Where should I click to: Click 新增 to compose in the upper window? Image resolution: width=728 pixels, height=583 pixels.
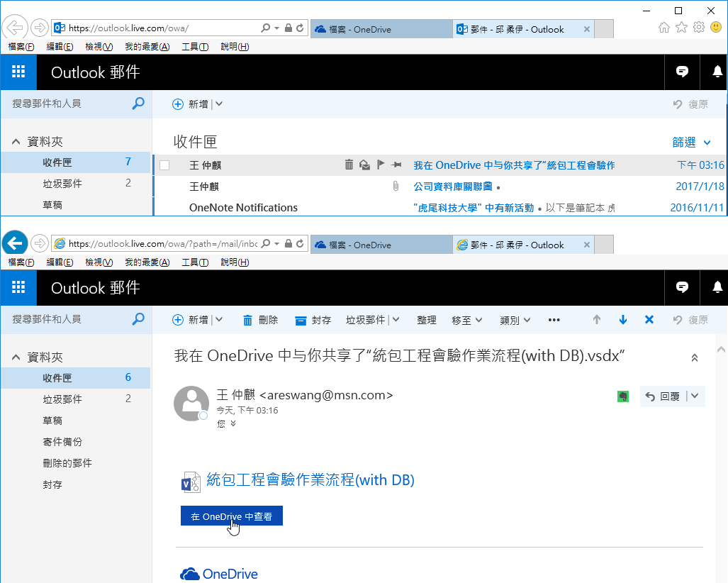click(191, 104)
